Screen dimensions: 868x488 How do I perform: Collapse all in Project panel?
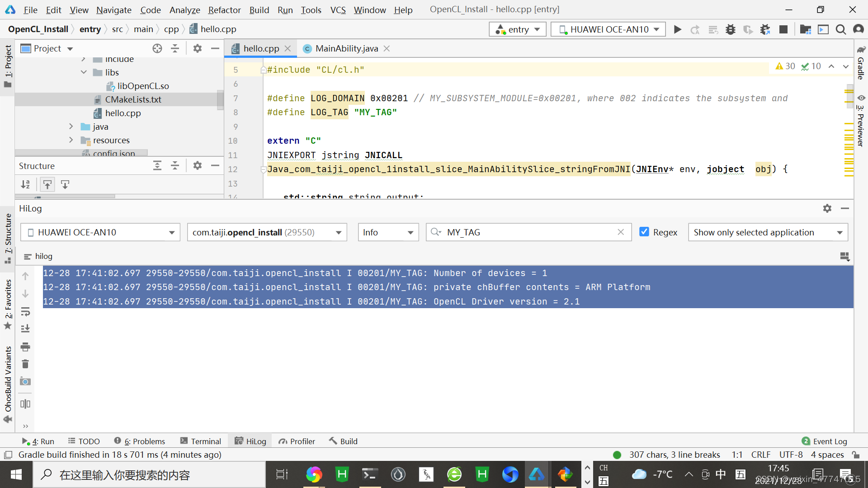click(x=175, y=48)
